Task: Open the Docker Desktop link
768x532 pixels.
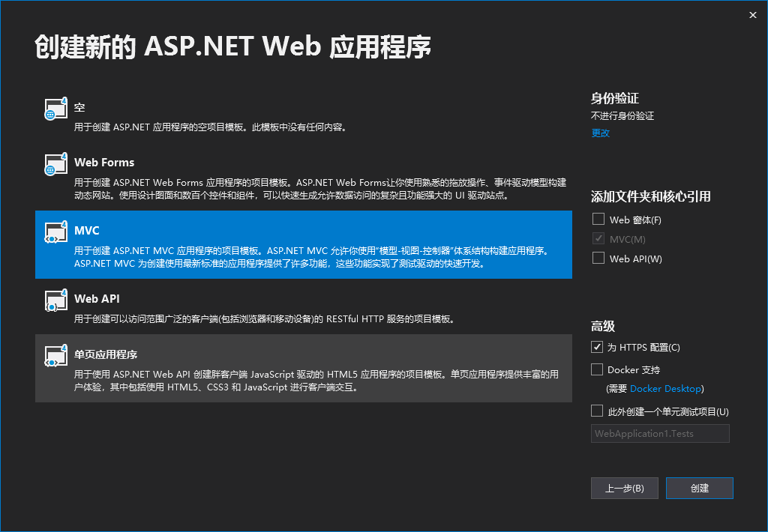Action: click(665, 389)
